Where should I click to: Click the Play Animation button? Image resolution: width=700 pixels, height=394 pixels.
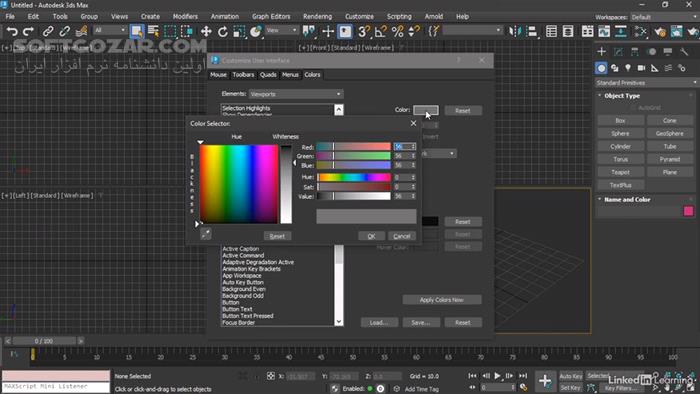(498, 376)
